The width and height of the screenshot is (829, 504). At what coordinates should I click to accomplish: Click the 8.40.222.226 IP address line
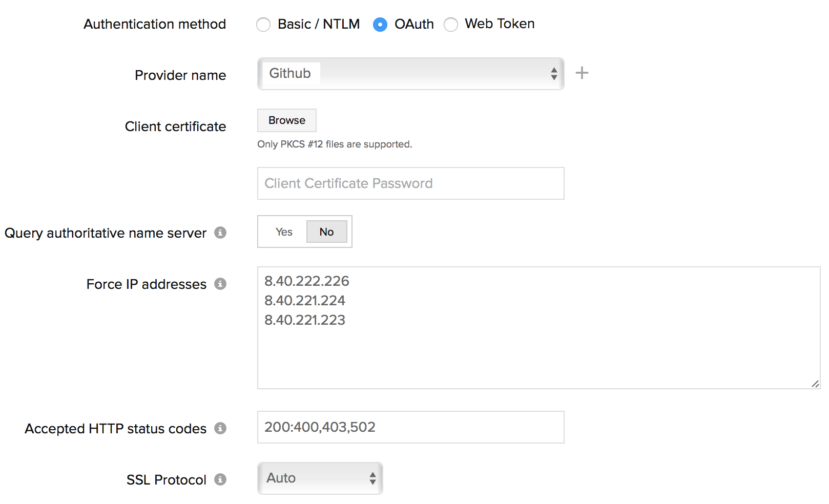point(306,281)
